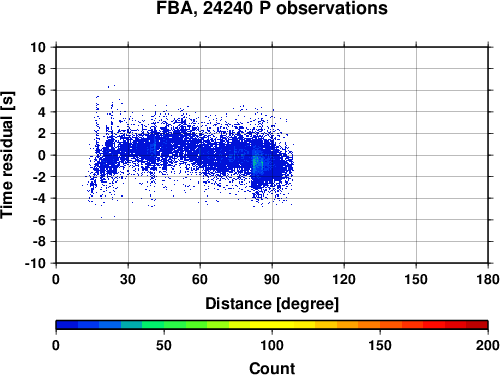Click the dark red end of the colorbar
This screenshot has height=375, width=500.
pos(477,325)
